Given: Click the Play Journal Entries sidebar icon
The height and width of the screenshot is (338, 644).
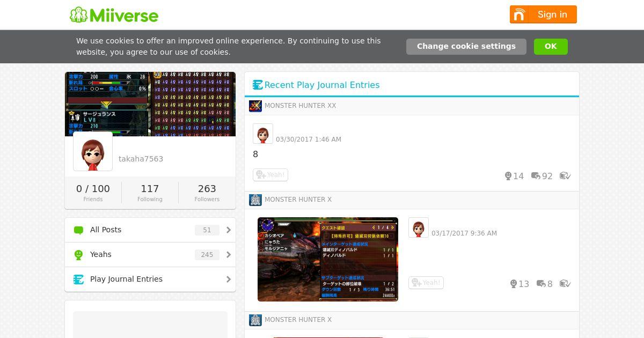Looking at the screenshot, I should point(78,280).
